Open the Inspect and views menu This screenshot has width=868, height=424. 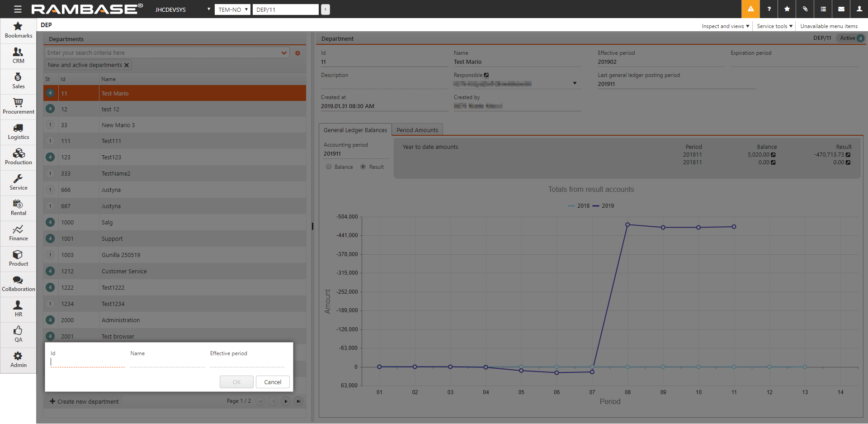pyautogui.click(x=725, y=26)
